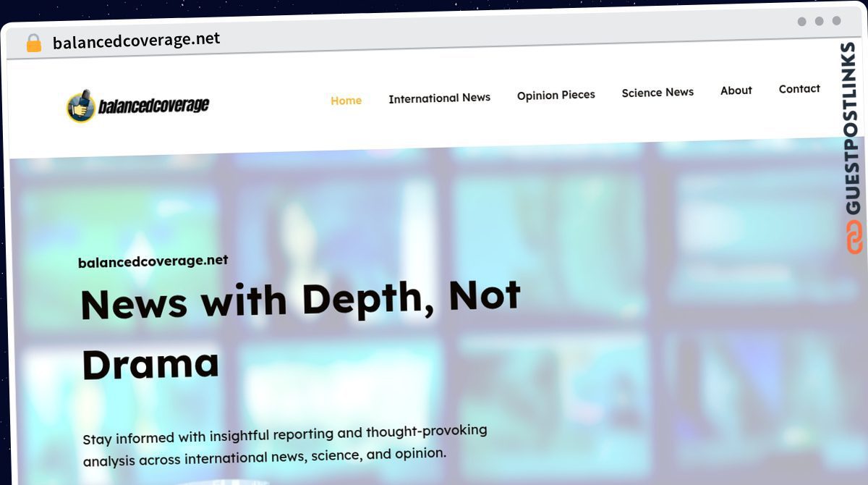Click the padlock security icon
Viewport: 868px width, 485px height.
[x=33, y=43]
